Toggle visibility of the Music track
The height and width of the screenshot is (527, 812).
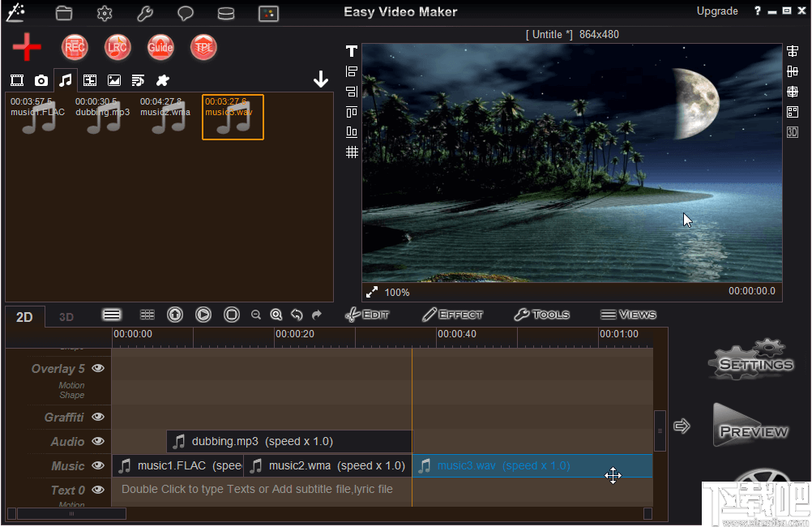pyautogui.click(x=97, y=465)
